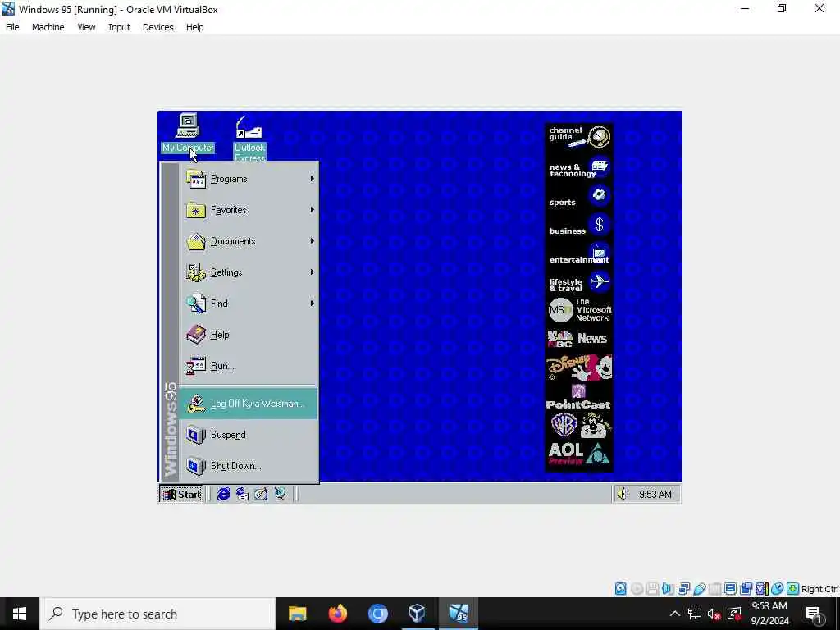Open Help from the Start menu
840x630 pixels.
249,335
